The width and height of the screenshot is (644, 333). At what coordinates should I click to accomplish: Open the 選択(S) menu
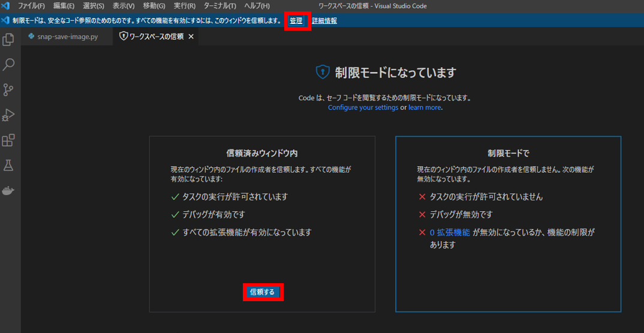94,6
